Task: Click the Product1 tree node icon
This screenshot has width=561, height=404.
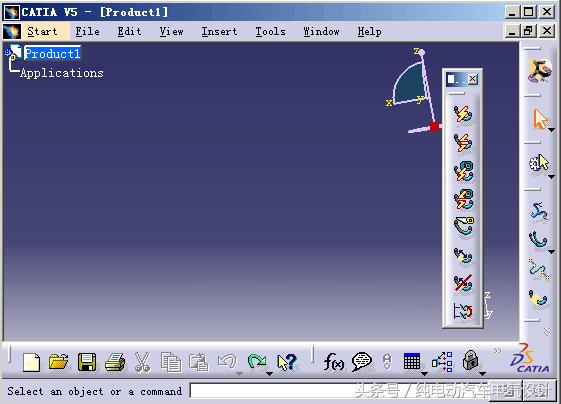Action: pos(13,53)
